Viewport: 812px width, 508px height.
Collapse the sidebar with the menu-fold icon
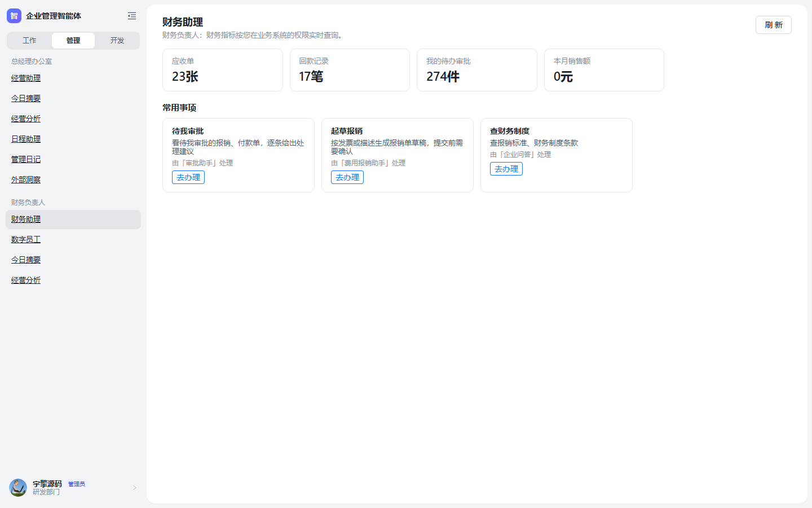click(132, 16)
